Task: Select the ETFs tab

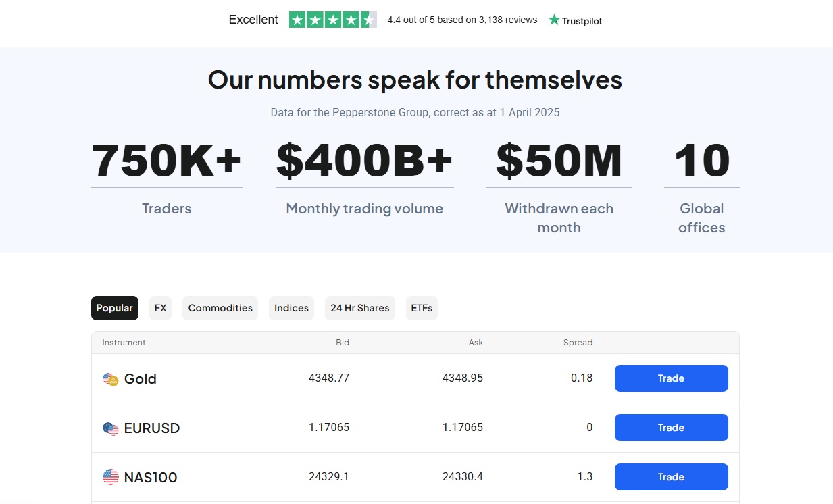Action: [422, 308]
